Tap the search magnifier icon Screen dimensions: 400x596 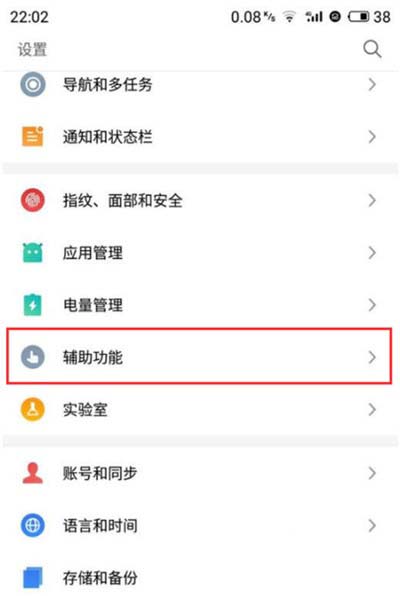click(x=372, y=49)
